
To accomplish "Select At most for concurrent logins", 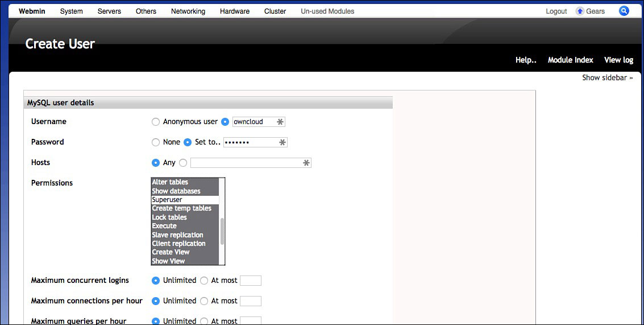I will 203,281.
